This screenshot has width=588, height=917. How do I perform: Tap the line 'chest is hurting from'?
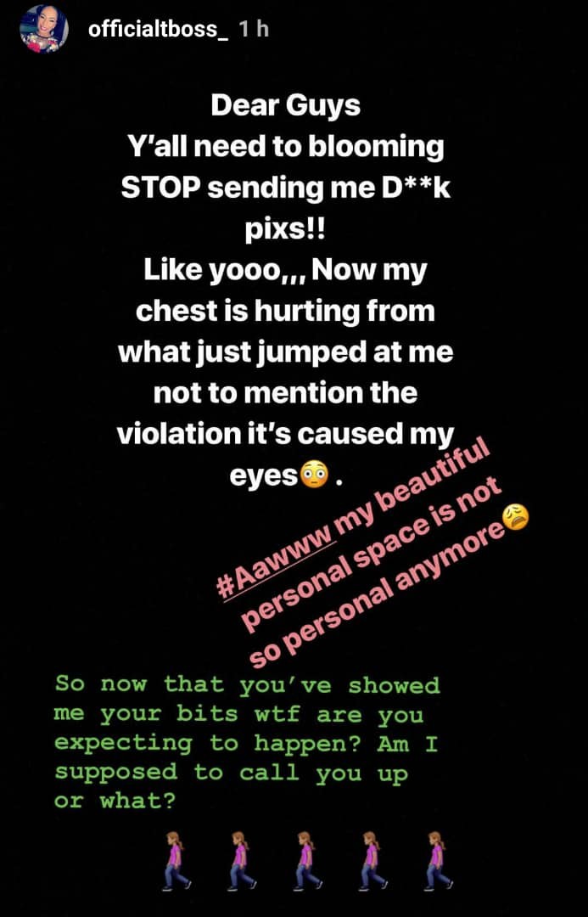click(x=286, y=311)
